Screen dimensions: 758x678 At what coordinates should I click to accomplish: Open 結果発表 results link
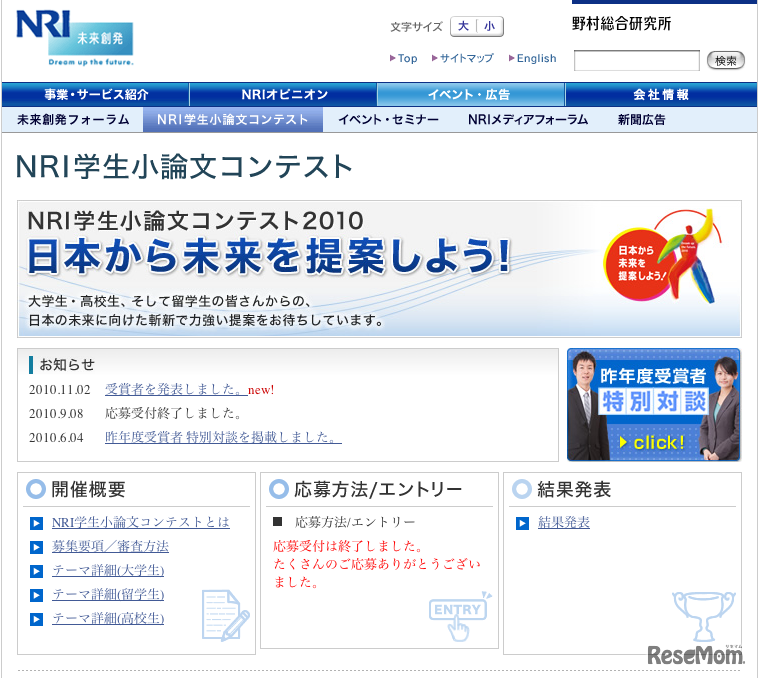coord(564,522)
